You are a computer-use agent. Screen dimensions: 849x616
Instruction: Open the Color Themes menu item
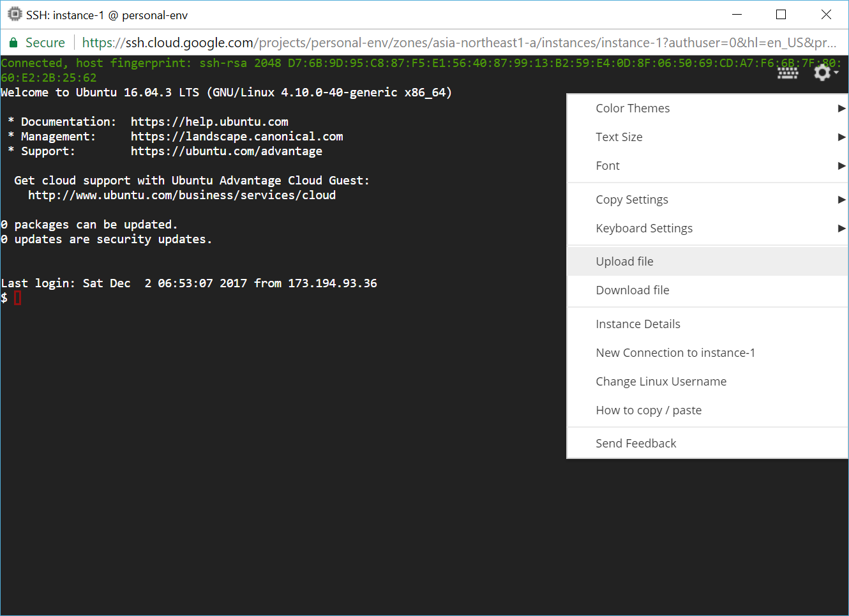(x=707, y=109)
